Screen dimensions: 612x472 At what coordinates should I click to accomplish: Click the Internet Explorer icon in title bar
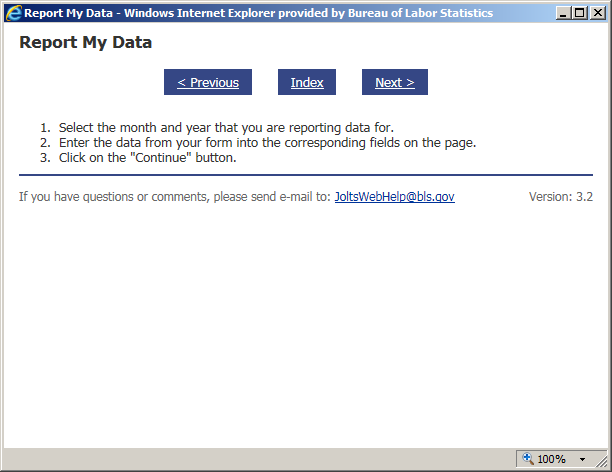click(14, 13)
